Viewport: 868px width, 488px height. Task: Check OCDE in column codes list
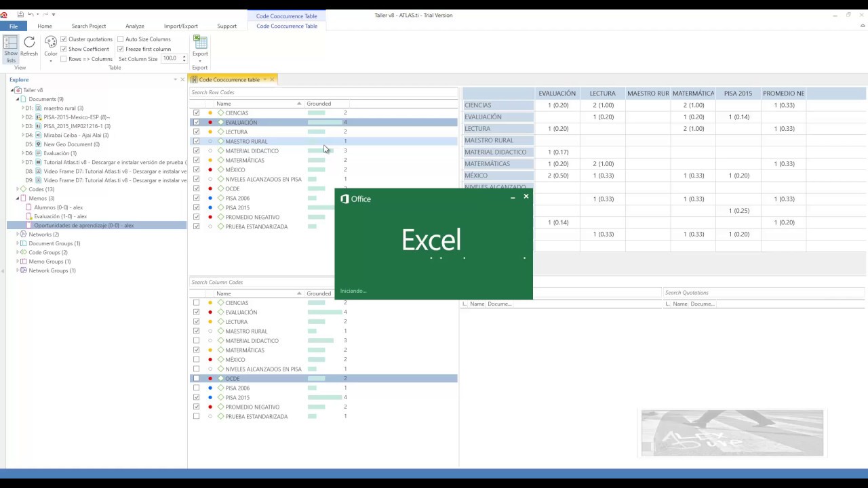click(197, 378)
